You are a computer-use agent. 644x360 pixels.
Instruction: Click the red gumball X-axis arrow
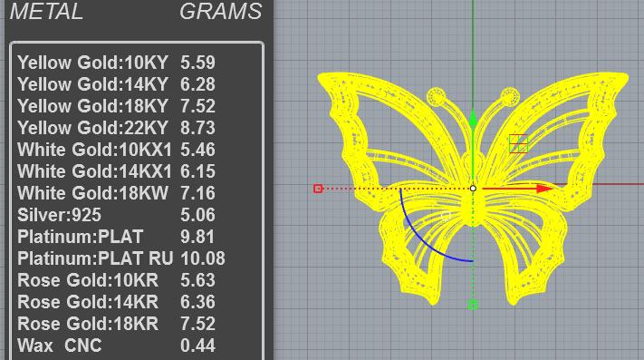coord(544,189)
